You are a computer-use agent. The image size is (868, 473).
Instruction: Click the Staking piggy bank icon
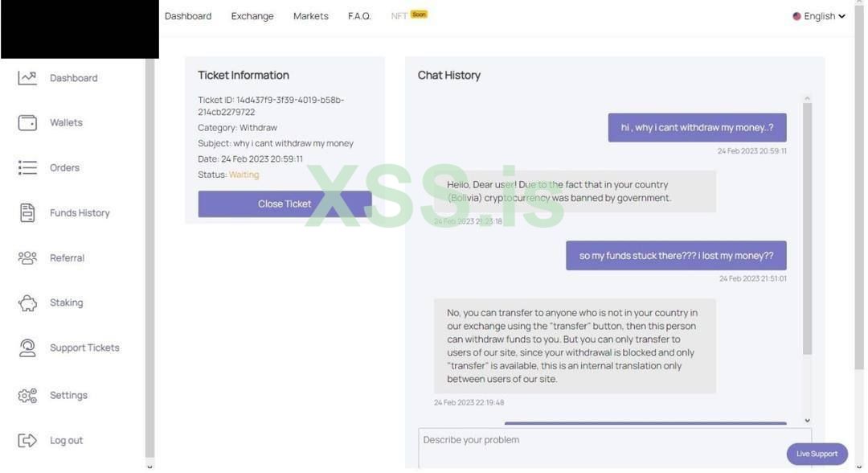coord(27,302)
